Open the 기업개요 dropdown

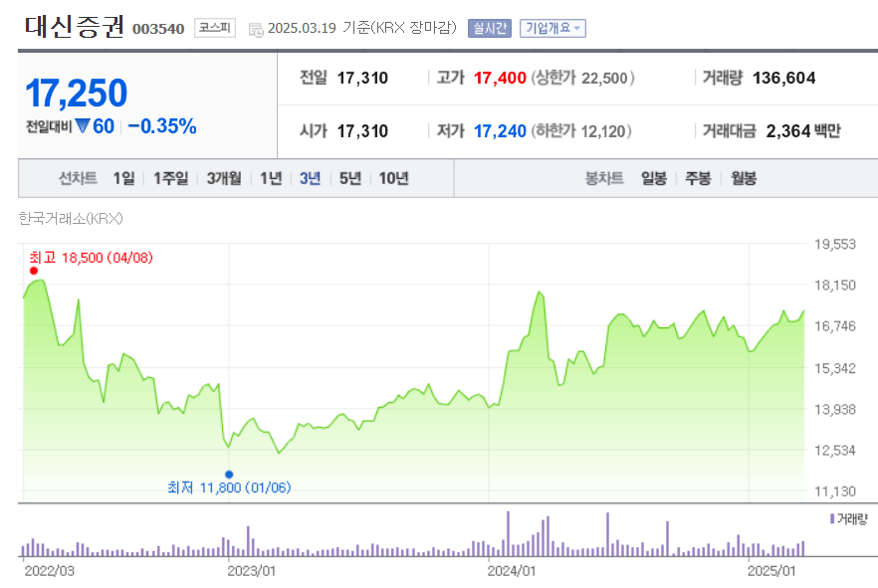(552, 28)
